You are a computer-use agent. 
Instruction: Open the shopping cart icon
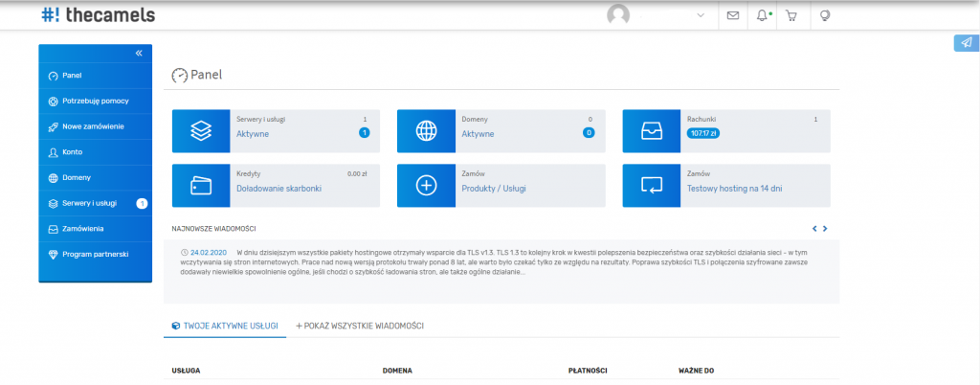[791, 15]
